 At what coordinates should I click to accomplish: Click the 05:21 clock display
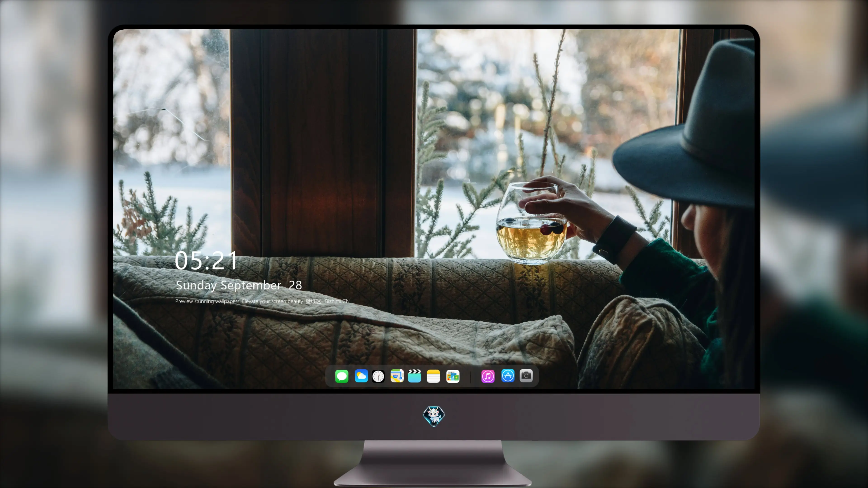click(206, 261)
